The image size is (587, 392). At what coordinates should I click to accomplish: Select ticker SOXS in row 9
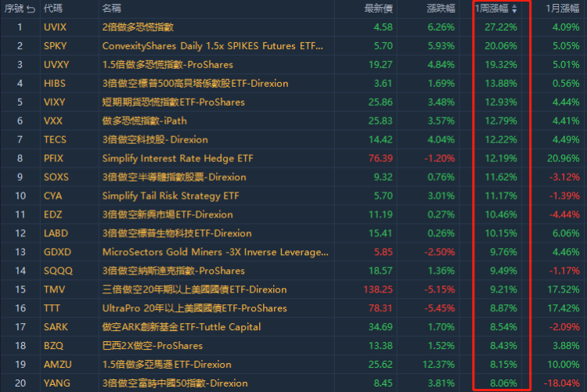pos(56,177)
